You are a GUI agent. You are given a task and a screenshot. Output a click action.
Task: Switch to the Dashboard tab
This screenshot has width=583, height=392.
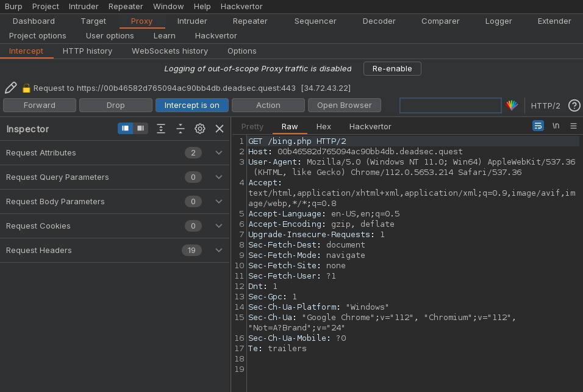tap(34, 21)
